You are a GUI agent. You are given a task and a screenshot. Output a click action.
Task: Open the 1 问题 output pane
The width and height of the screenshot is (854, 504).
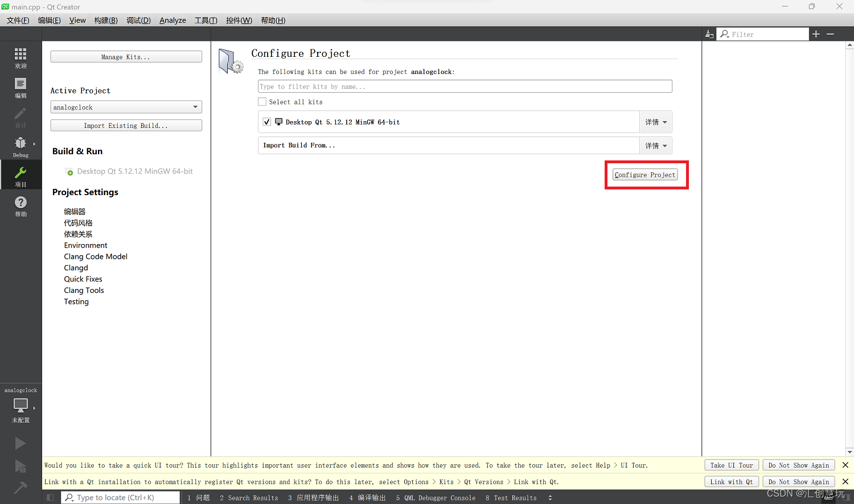click(x=199, y=498)
